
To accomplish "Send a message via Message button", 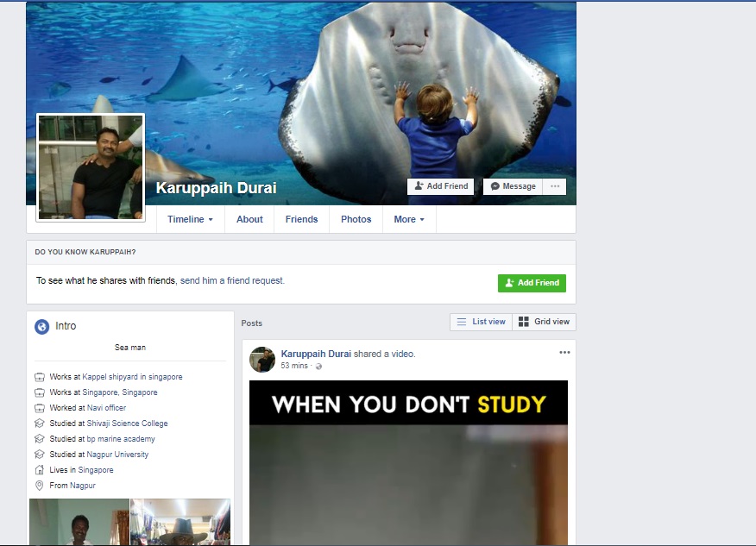I will click(x=513, y=186).
